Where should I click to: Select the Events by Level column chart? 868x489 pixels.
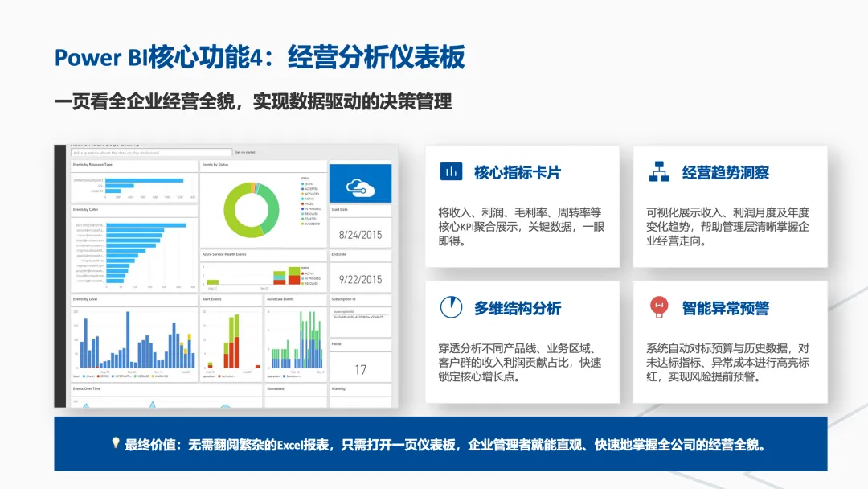click(x=134, y=341)
